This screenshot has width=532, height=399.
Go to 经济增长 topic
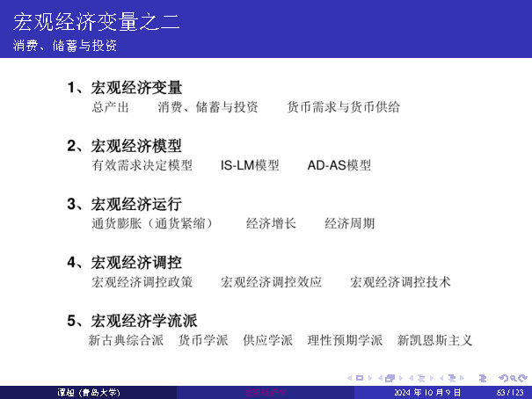pyautogui.click(x=271, y=223)
